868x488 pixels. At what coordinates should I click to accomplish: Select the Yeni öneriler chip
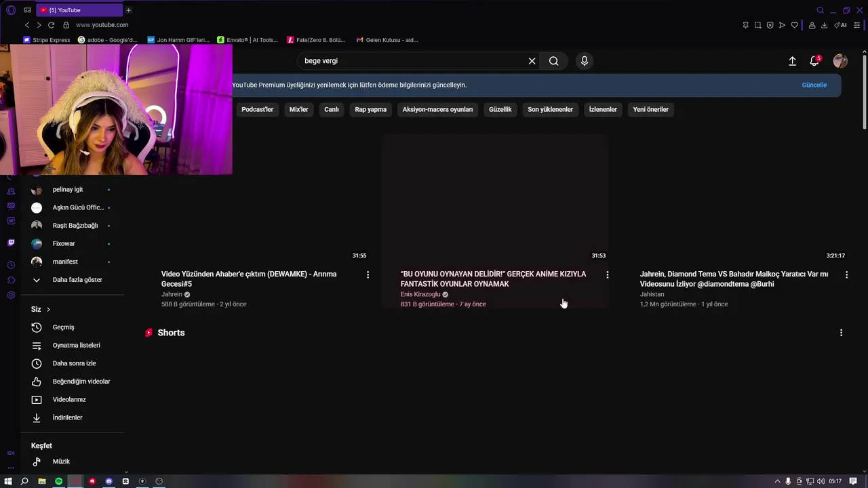[650, 109]
